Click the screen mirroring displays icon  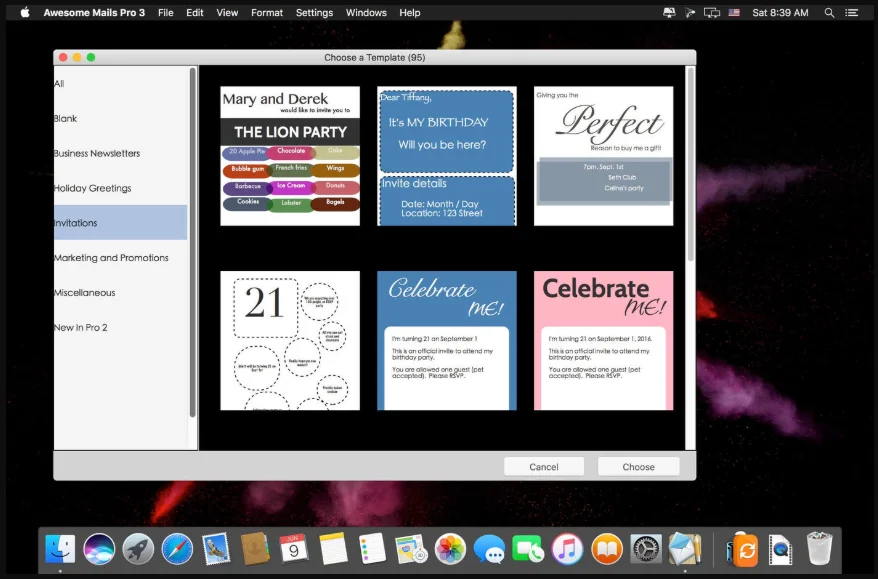pos(712,12)
